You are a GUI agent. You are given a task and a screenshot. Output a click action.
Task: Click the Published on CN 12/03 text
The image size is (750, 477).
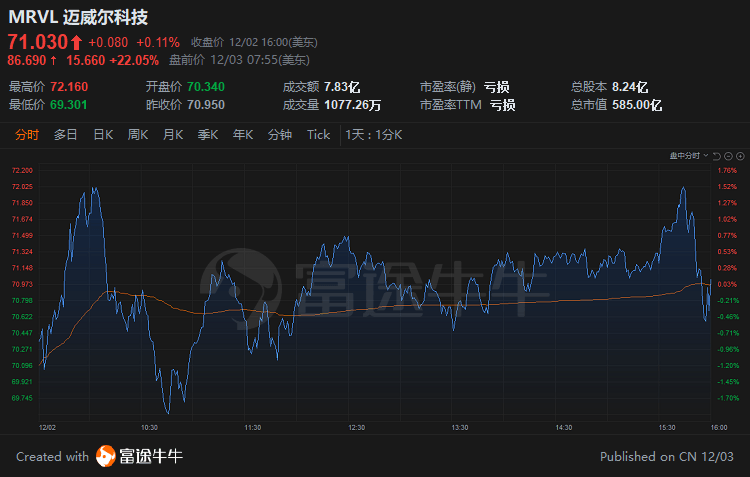point(667,456)
